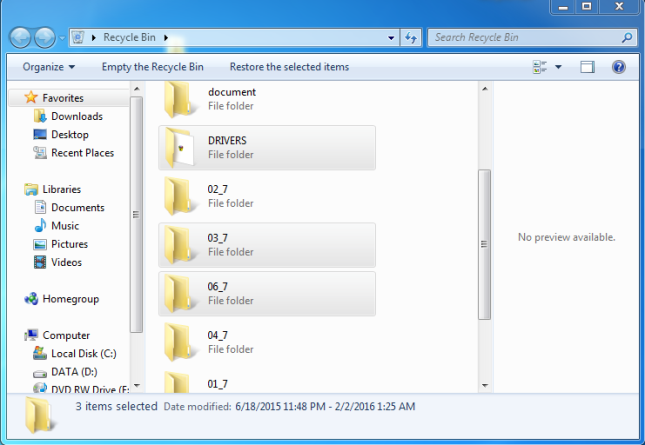Click the refresh button beside address bar

410,38
